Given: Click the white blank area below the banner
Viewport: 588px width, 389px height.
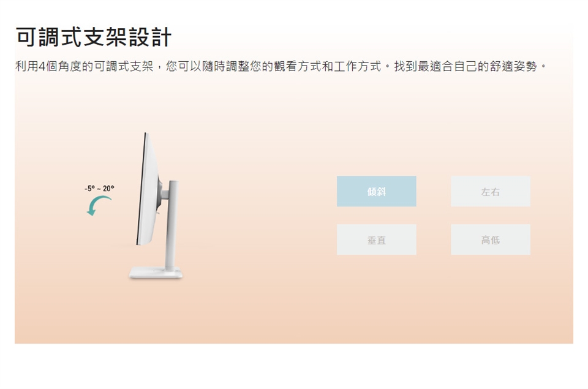Looking at the screenshot, I should (294, 366).
